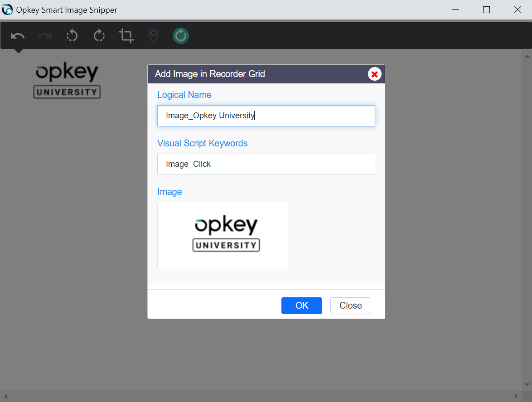Screen dimensions: 532x402
Task: Close the Opkey Smart Image Snipper window
Action: [x=517, y=10]
